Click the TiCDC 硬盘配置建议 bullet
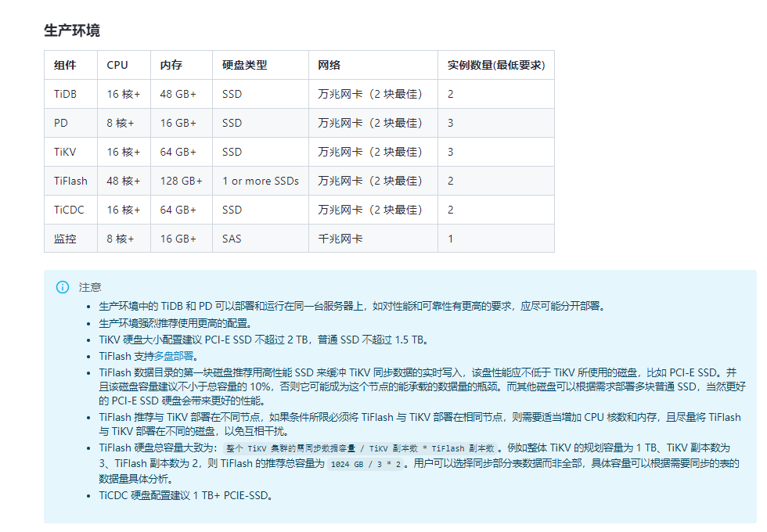767x532 pixels. click(185, 495)
